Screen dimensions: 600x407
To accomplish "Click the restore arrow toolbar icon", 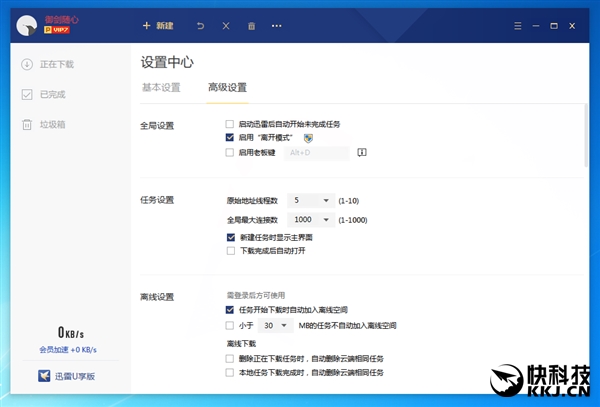I will [201, 26].
